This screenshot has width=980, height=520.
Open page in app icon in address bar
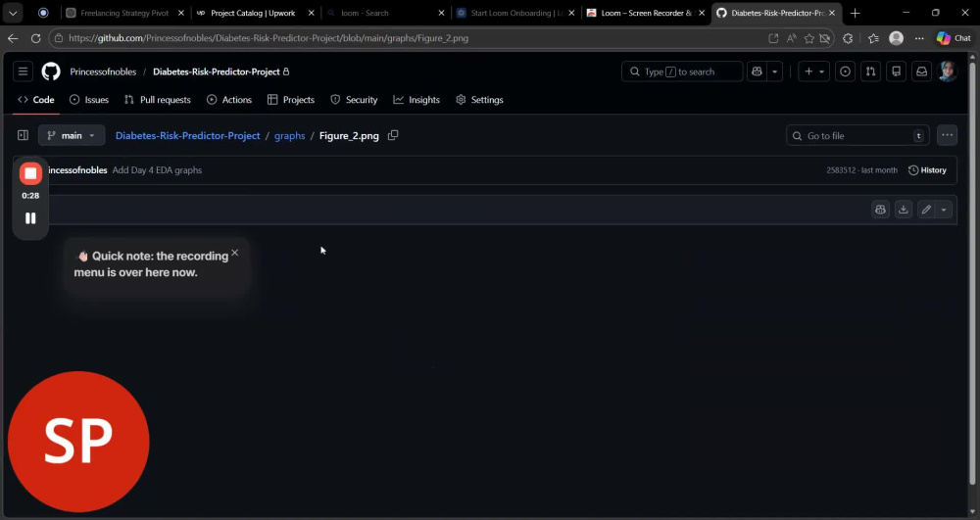coord(773,38)
